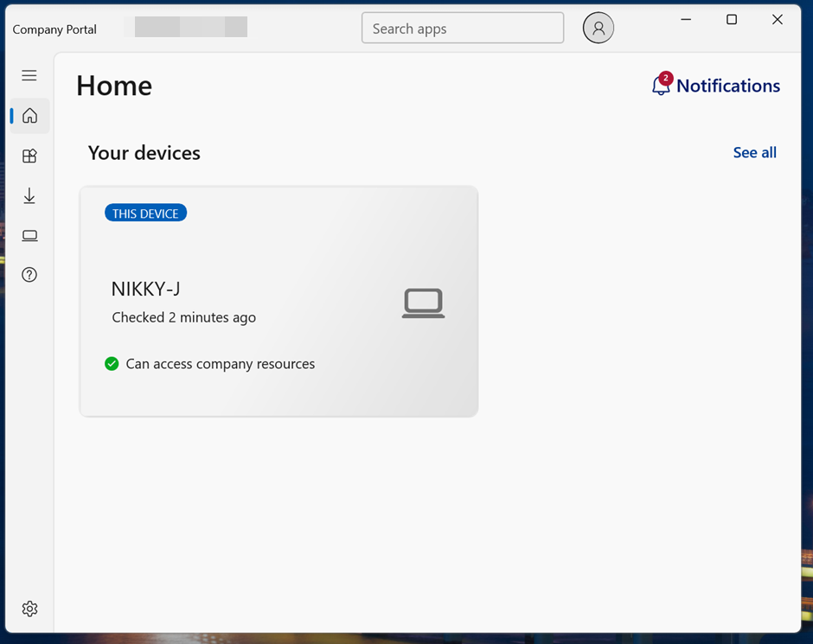
Task: Click the notification bell with red badge
Action: tap(661, 86)
